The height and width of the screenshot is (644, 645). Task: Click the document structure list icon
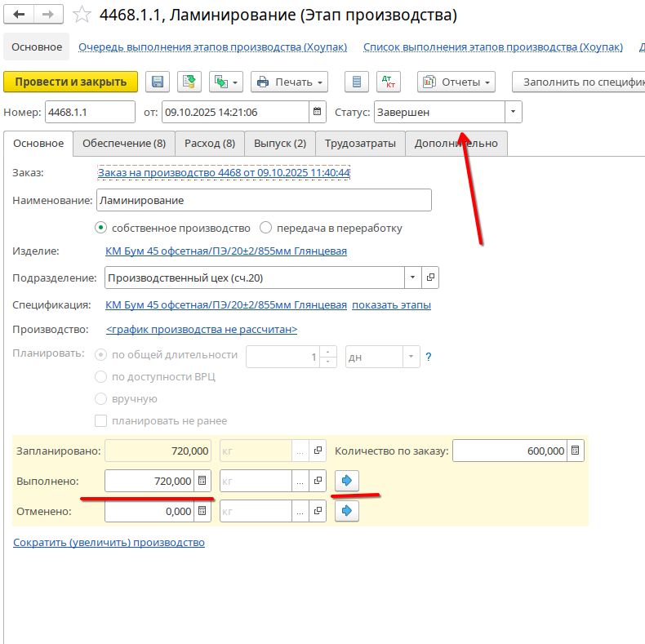tap(354, 82)
